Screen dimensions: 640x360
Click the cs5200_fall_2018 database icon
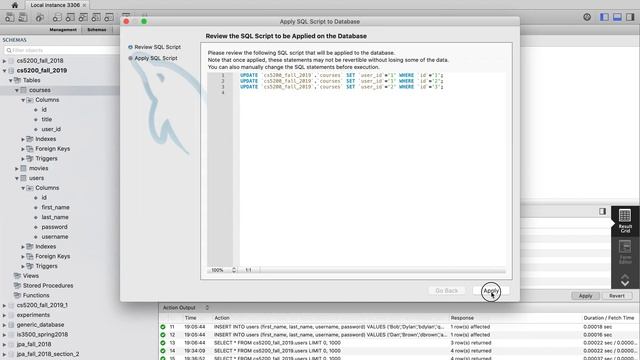(x=11, y=60)
